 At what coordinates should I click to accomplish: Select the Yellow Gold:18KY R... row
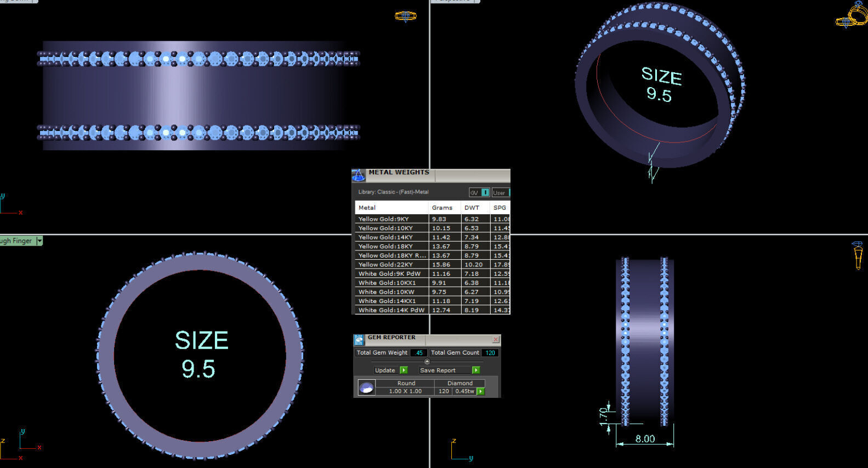[x=433, y=255]
